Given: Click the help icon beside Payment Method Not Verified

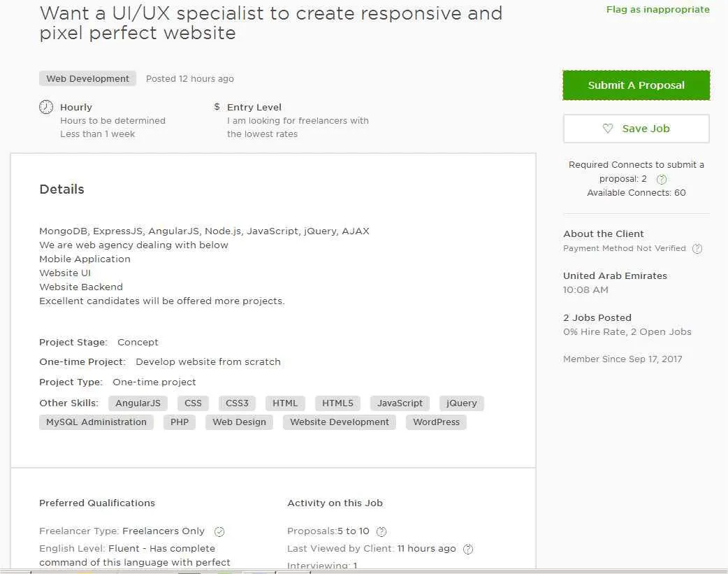Looking at the screenshot, I should click(697, 248).
